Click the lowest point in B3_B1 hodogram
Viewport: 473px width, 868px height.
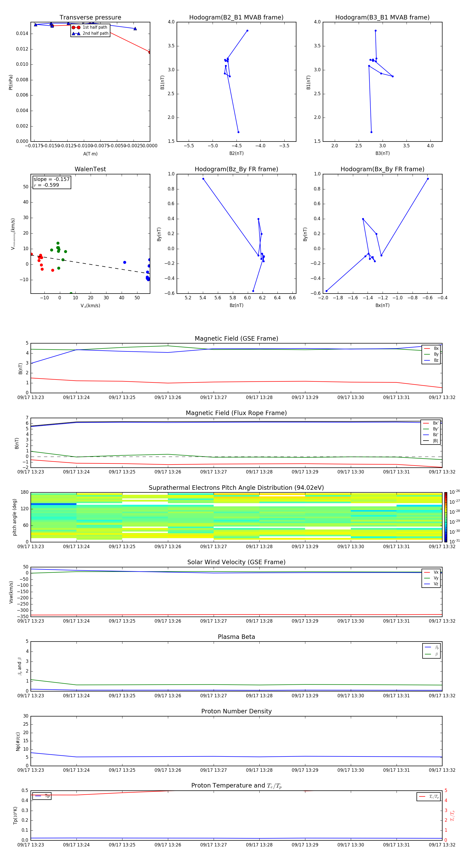pyautogui.click(x=371, y=132)
